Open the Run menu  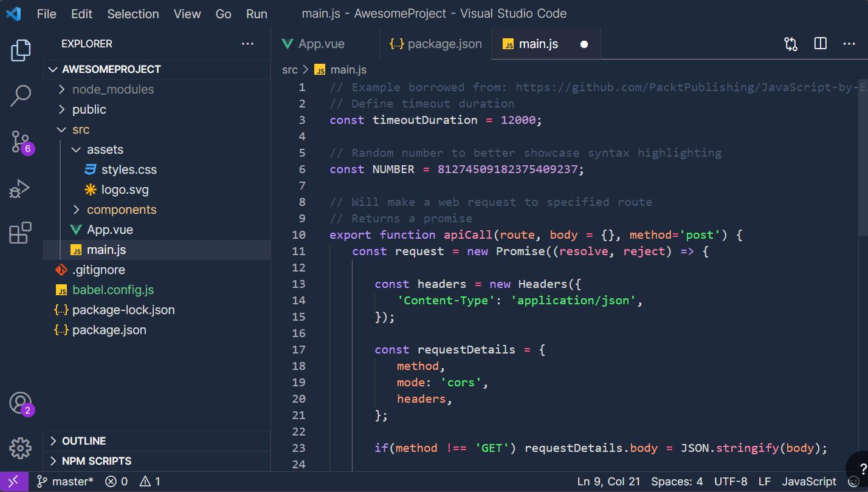click(x=257, y=13)
